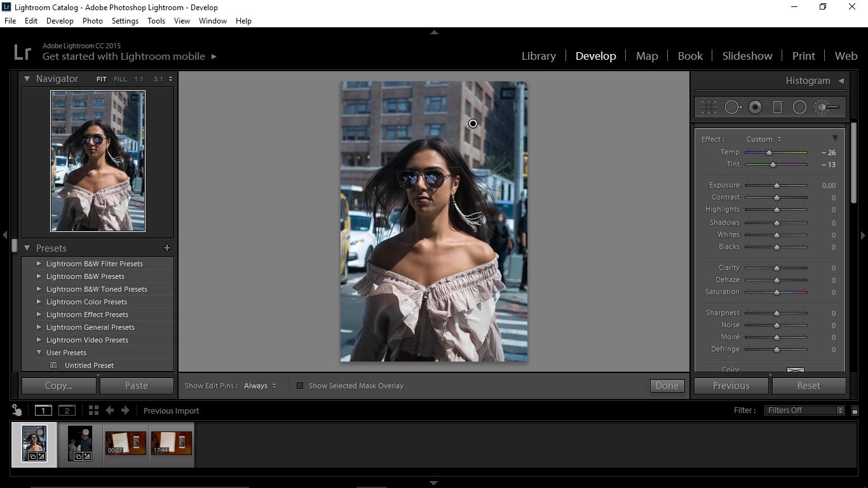Collapse User Presets folder

[x=39, y=353]
